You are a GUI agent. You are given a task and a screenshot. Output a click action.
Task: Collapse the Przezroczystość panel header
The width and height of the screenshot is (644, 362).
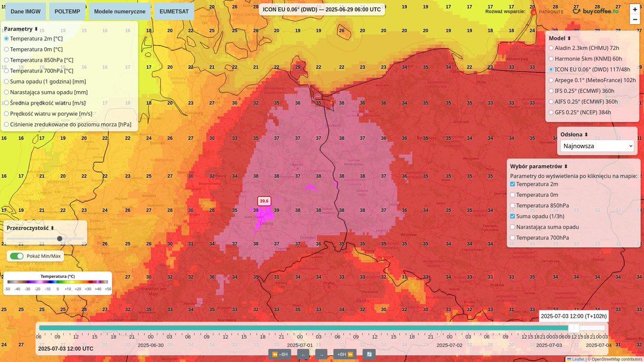pyautogui.click(x=31, y=228)
